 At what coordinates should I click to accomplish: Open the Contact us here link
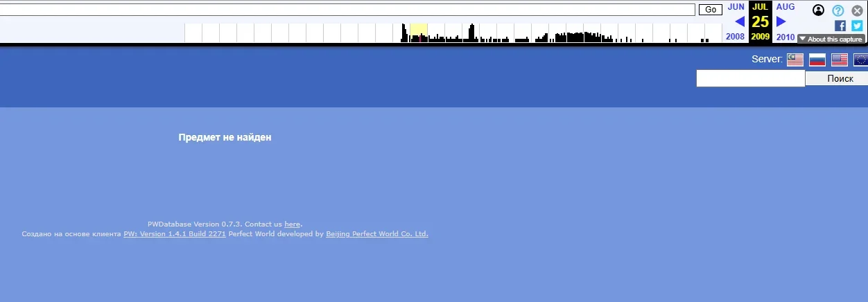292,224
